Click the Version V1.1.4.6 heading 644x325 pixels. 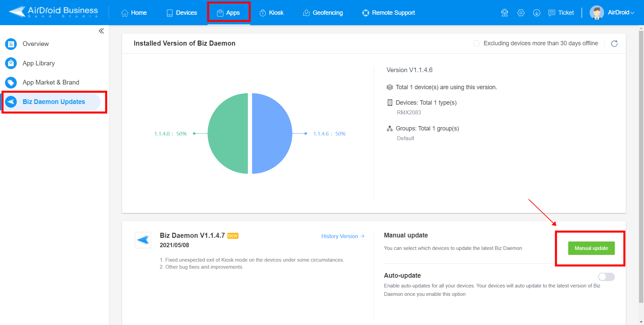[409, 70]
